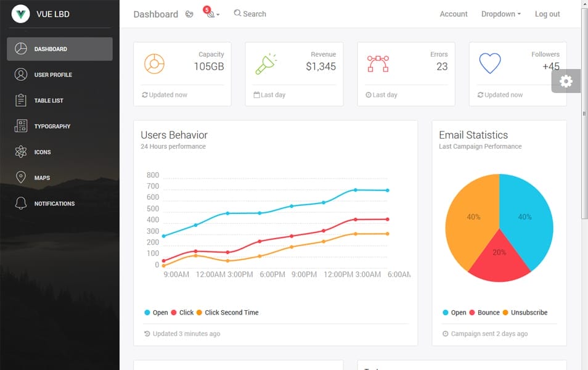
Task: Open the Account menu item
Action: pos(453,14)
